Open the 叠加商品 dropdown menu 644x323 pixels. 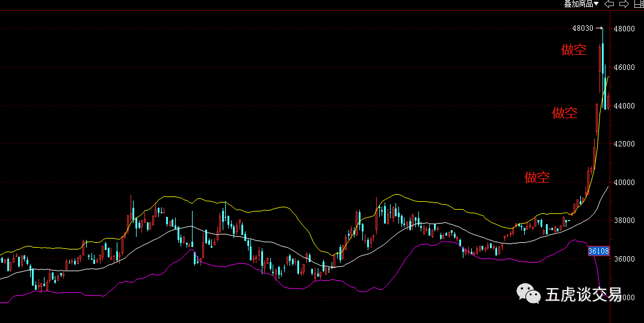tap(581, 4)
